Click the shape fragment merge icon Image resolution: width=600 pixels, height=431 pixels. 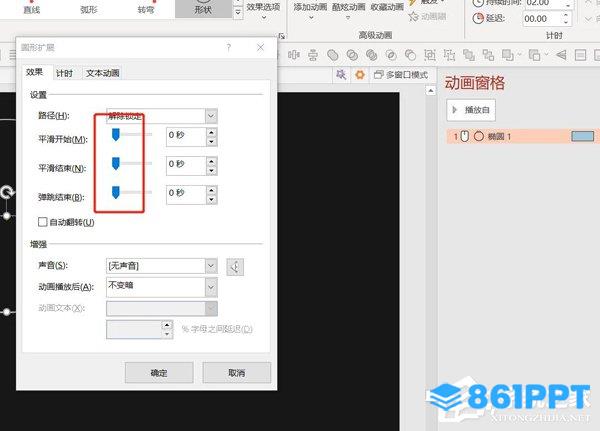coord(372,55)
